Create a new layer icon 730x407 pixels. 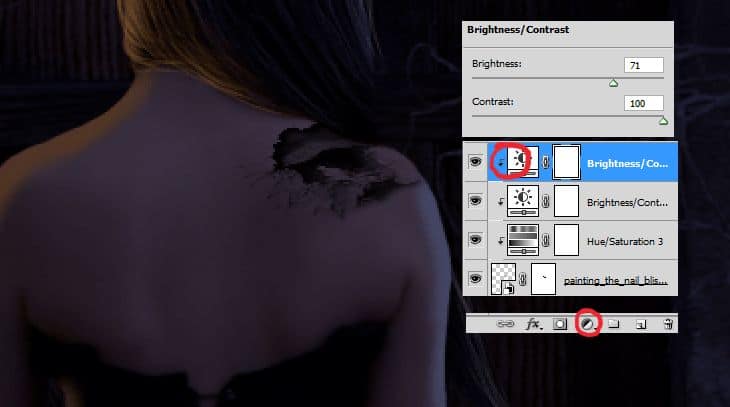tap(641, 324)
